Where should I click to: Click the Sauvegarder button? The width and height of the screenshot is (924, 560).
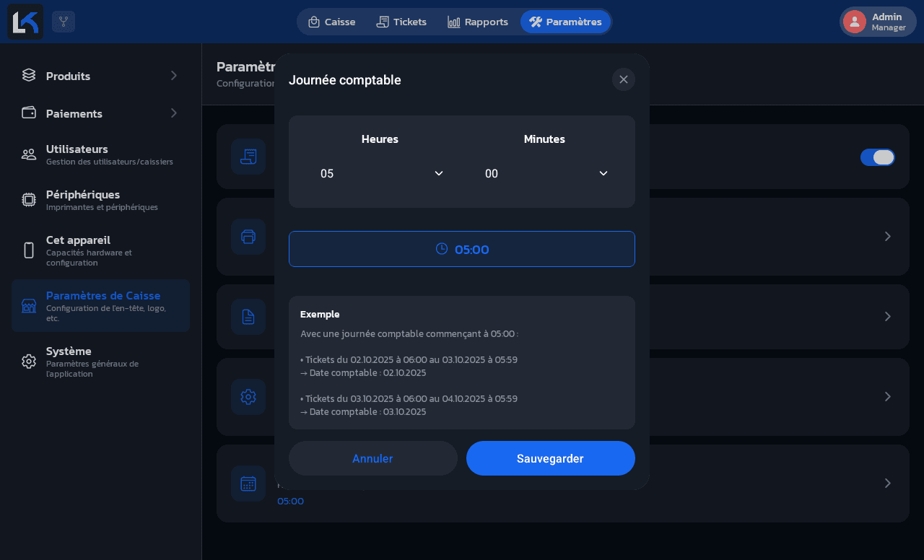(551, 458)
